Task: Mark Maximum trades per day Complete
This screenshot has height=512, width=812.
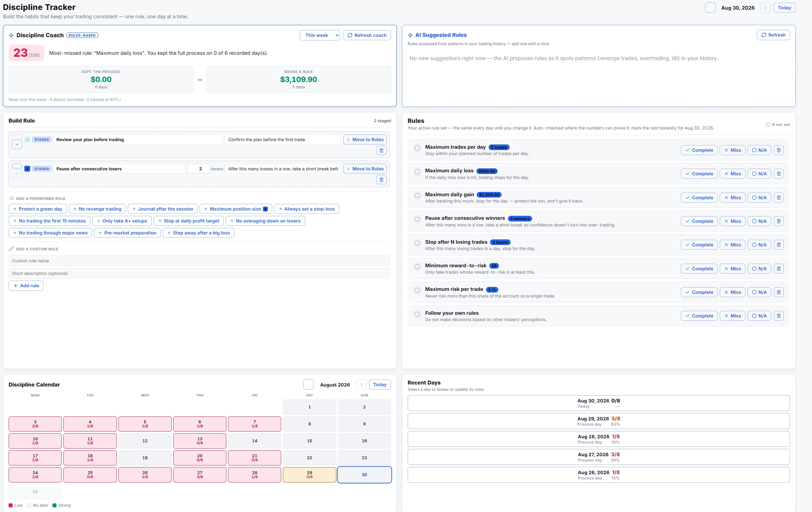Action: (699, 150)
